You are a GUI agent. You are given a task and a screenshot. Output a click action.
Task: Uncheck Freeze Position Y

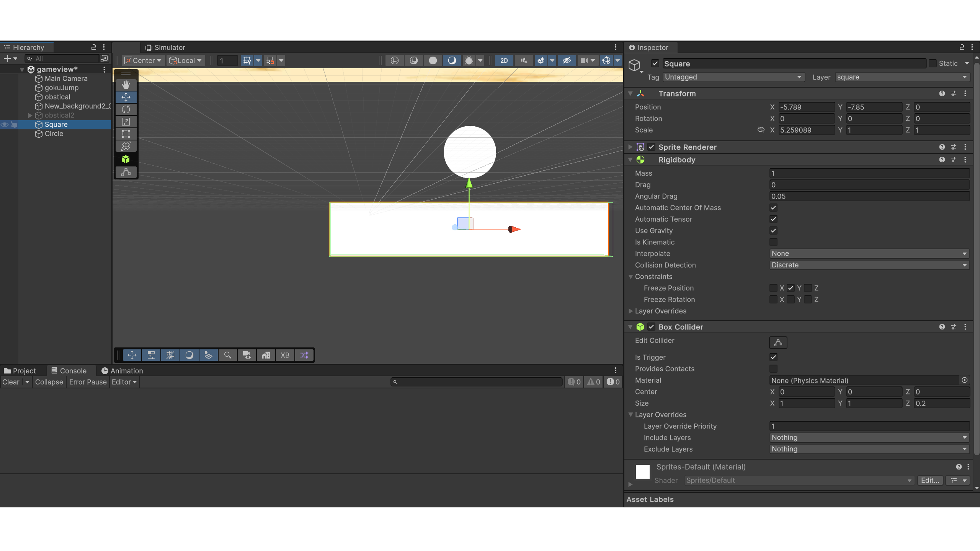coord(791,288)
